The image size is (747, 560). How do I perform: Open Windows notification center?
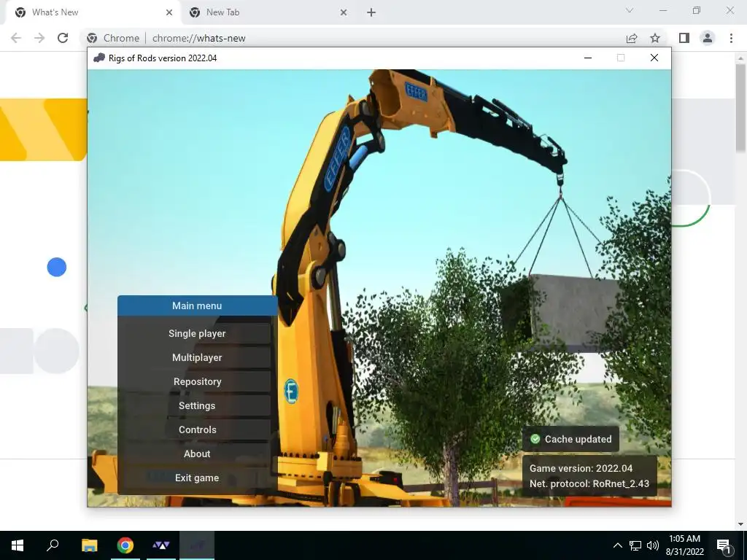[724, 545]
